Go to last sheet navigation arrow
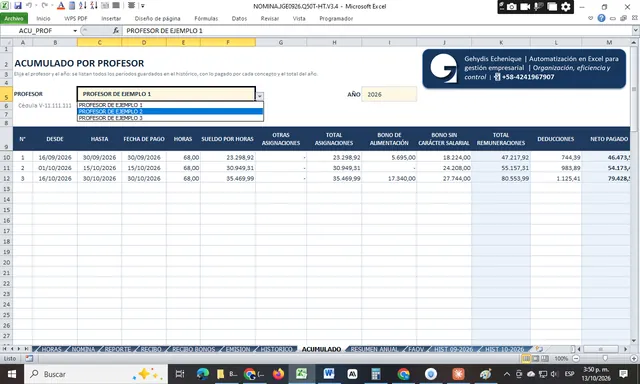 (26, 349)
